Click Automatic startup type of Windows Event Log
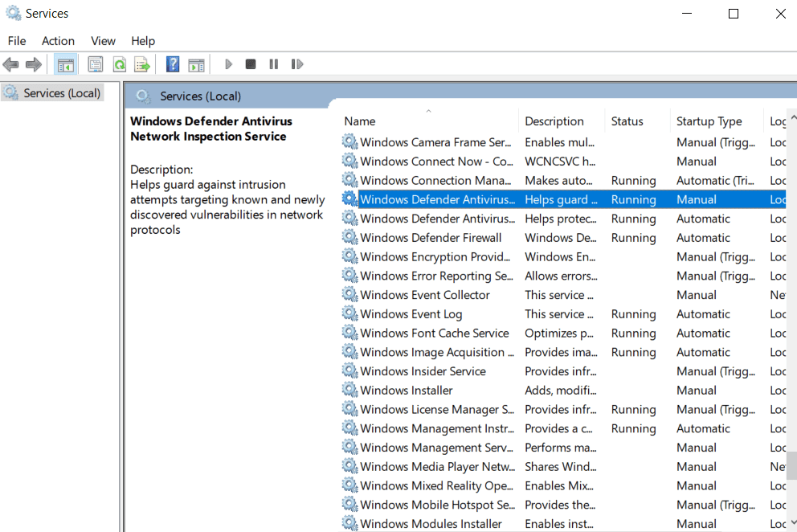Image resolution: width=797 pixels, height=532 pixels. coord(703,313)
